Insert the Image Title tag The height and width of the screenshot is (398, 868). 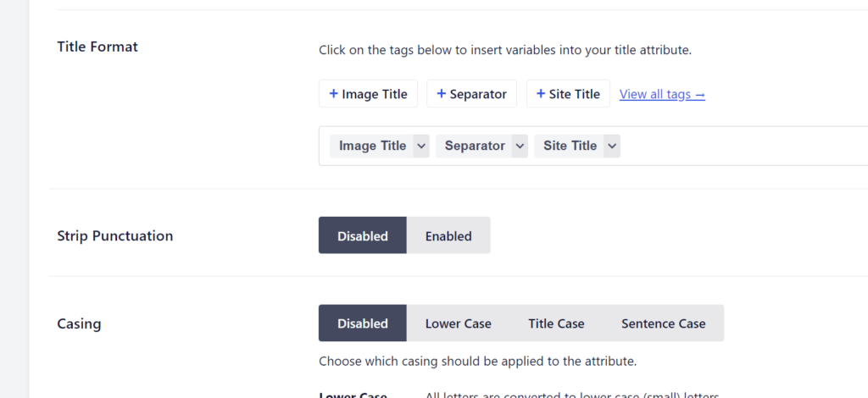pos(375,94)
